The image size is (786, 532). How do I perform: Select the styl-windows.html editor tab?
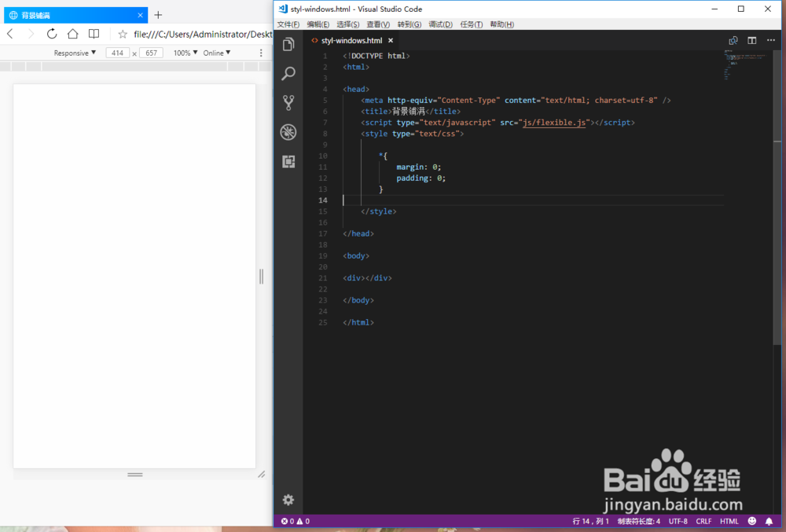(x=351, y=41)
